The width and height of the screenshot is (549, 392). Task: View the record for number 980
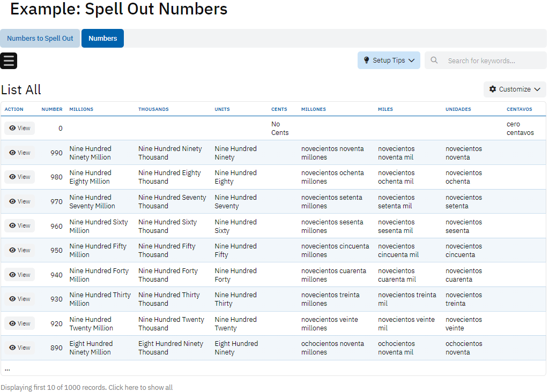click(20, 177)
